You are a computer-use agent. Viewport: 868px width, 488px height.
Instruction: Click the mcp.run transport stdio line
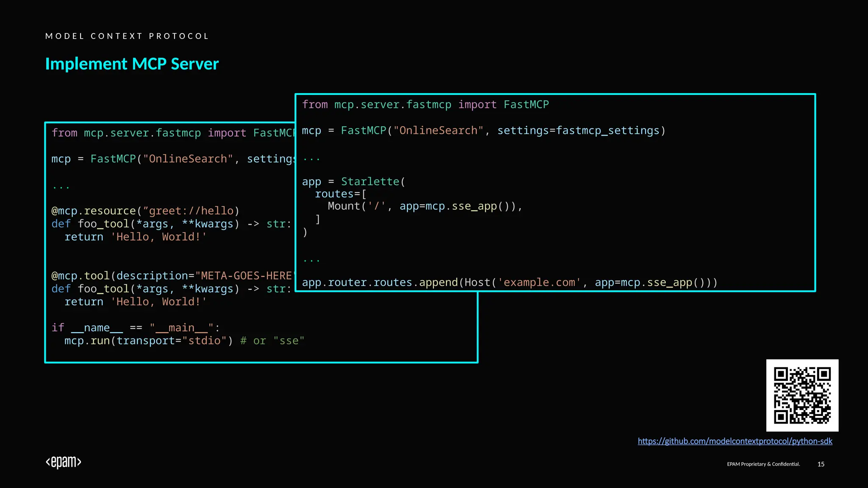(184, 341)
